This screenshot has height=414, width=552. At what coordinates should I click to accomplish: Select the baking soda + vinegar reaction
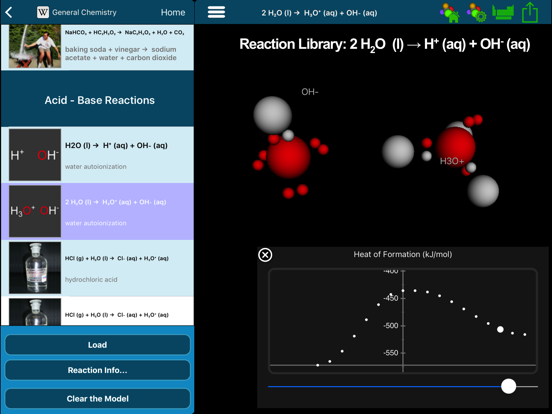(x=98, y=47)
